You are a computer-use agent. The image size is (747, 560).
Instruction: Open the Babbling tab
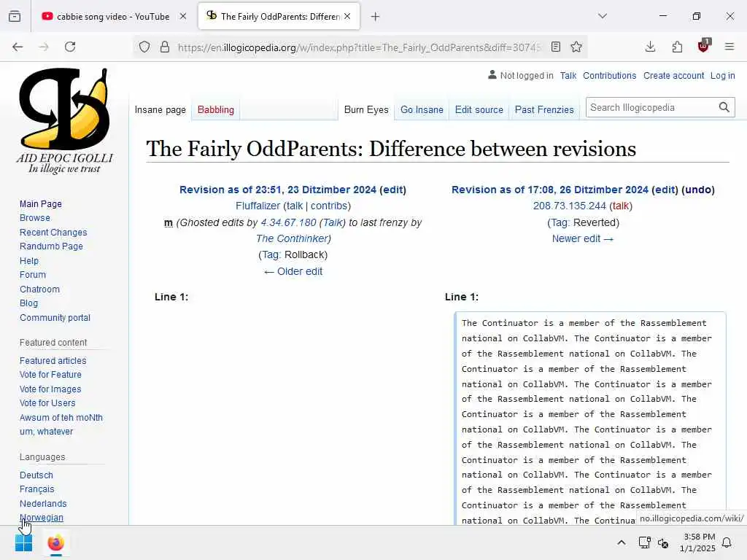point(216,109)
